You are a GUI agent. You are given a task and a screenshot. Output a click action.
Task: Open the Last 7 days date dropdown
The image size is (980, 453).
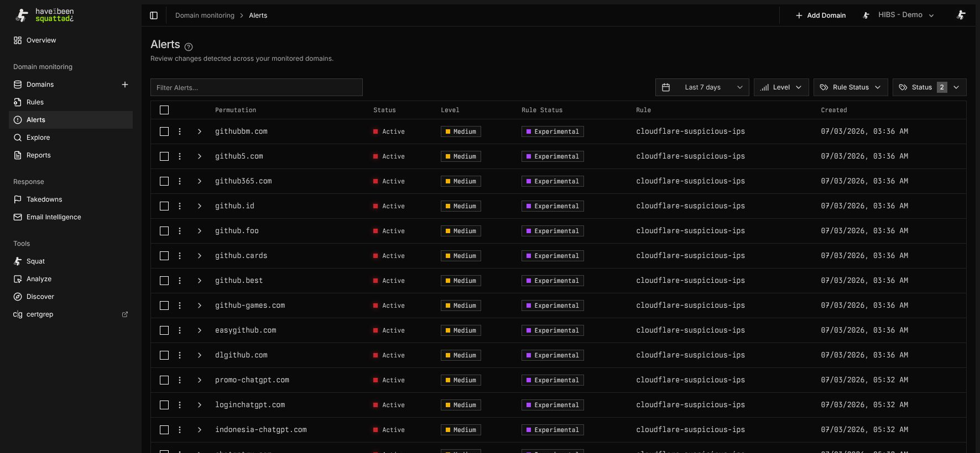coord(702,87)
